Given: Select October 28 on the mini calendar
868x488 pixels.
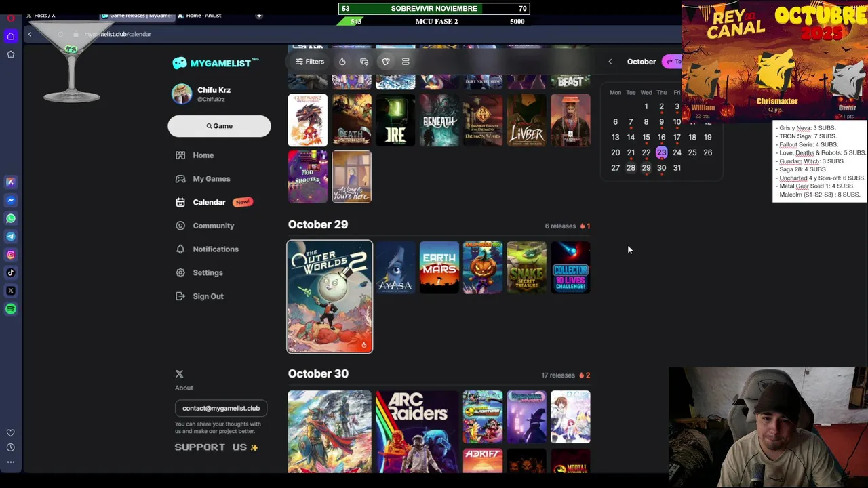Looking at the screenshot, I should coord(631,168).
